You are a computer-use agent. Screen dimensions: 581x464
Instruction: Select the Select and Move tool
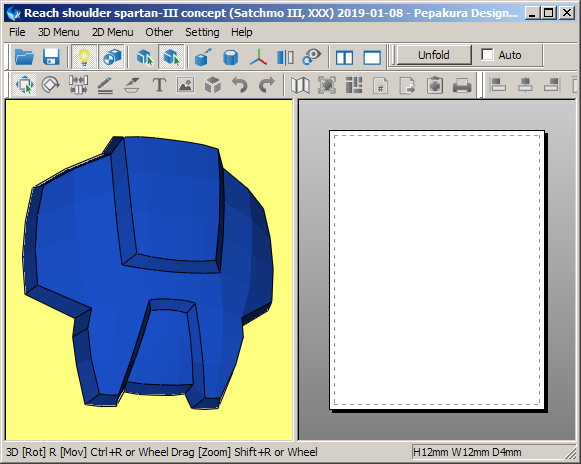[x=24, y=85]
